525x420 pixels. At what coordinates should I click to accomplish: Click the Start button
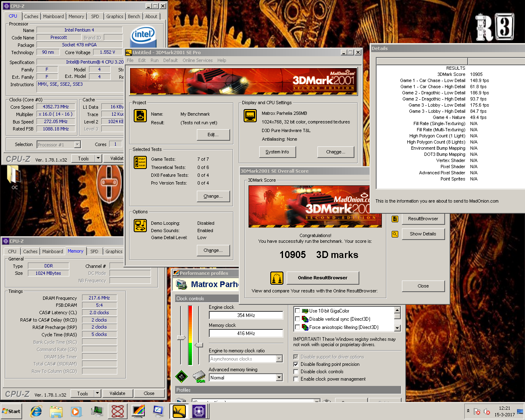[x=11, y=411]
